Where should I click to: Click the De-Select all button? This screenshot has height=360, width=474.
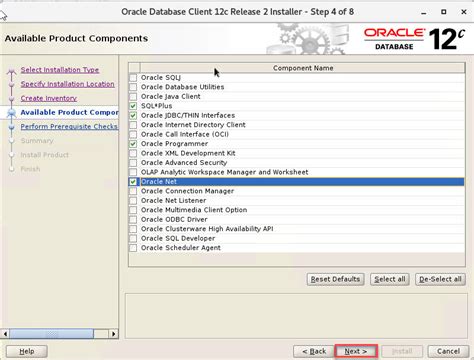[440, 279]
